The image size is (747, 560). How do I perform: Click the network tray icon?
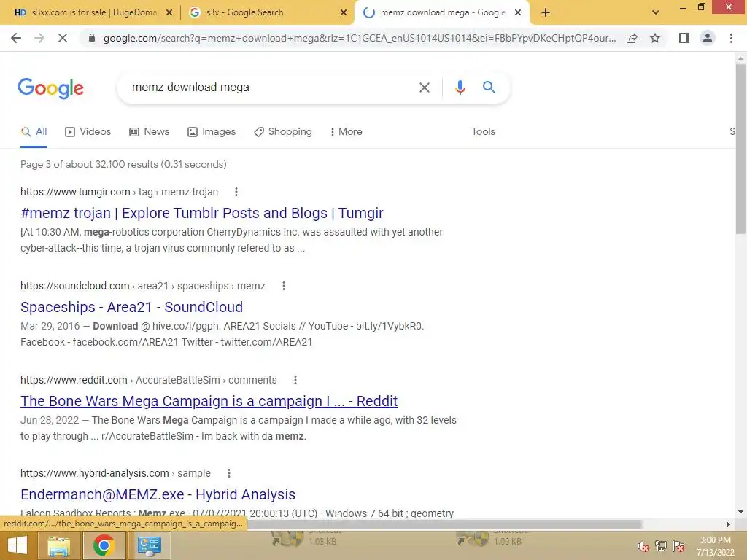661,546
